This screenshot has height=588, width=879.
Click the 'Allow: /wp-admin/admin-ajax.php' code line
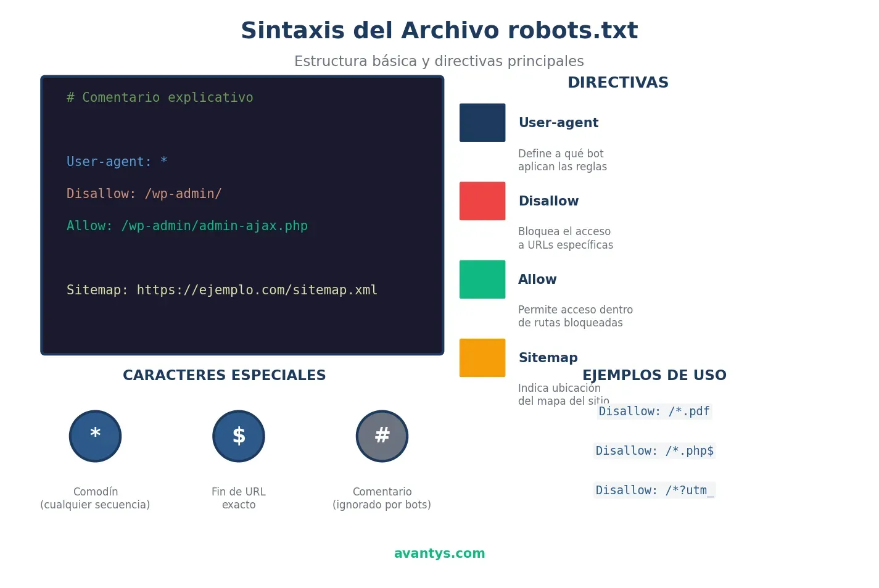click(187, 226)
